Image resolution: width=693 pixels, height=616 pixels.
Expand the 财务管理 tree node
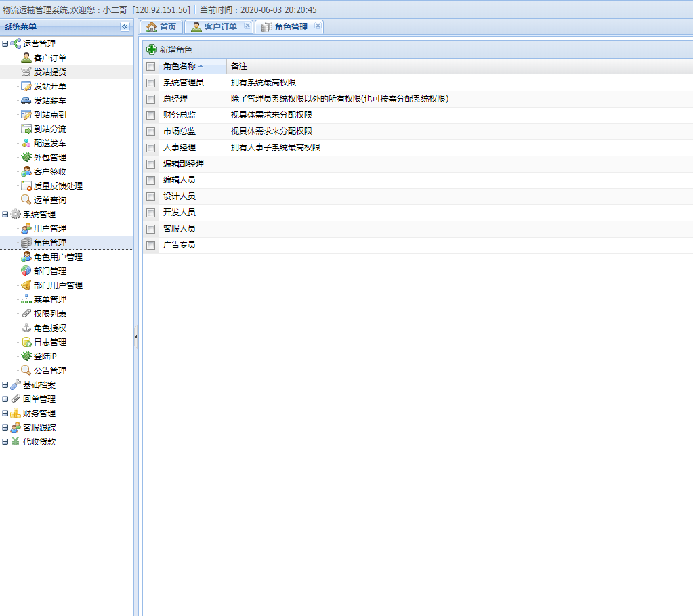click(5, 414)
